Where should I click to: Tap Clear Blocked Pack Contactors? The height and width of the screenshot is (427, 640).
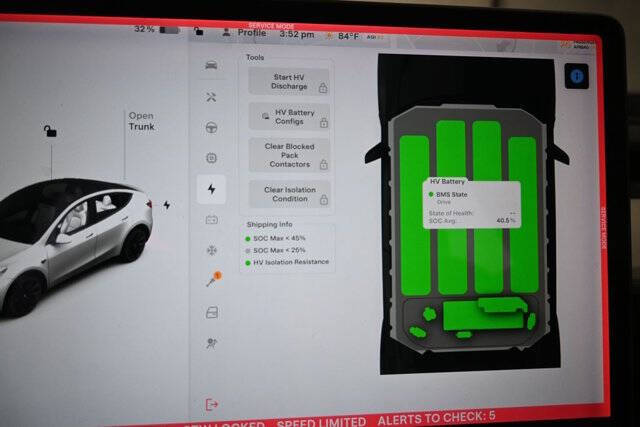(290, 155)
